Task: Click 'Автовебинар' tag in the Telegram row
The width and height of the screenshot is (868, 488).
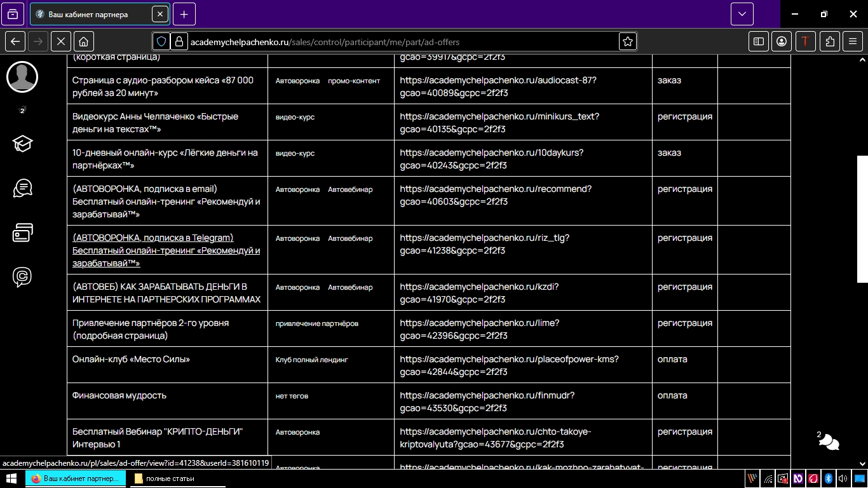Action: coord(350,238)
